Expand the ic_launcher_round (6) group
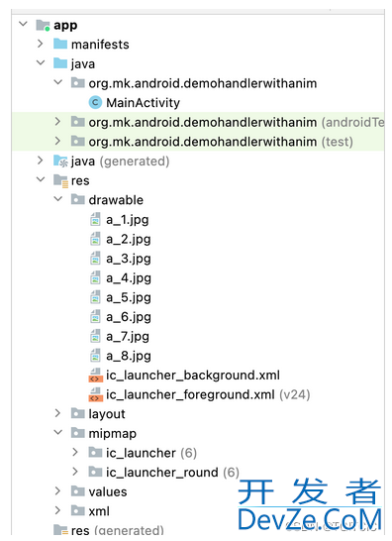392x541 pixels. coord(75,471)
